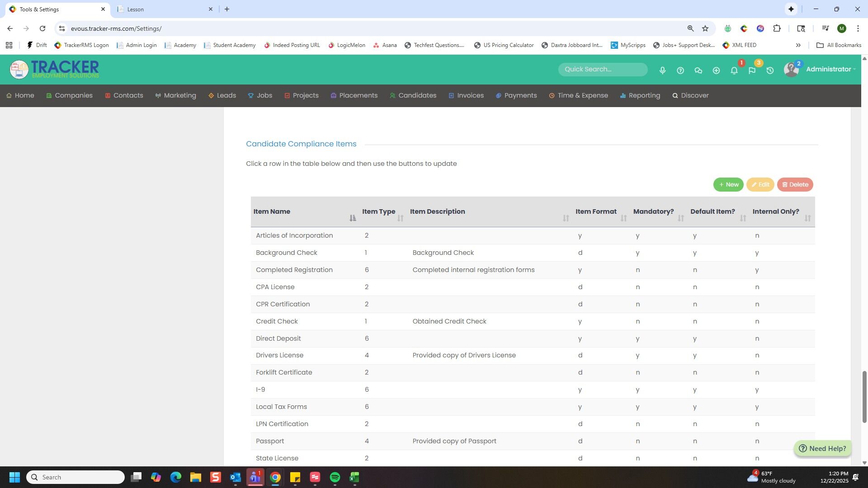The image size is (868, 488).
Task: Click the Need Help? button
Action: [822, 448]
